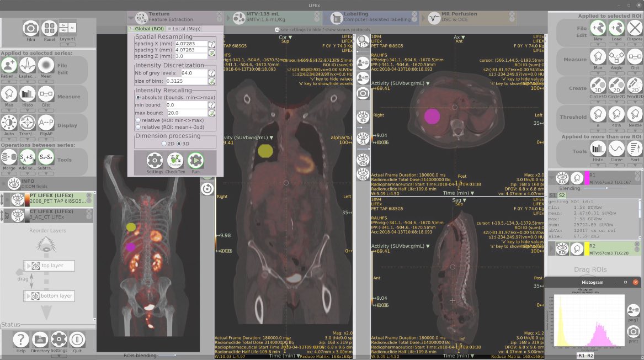
Task: Open texture Settings gear in extraction panel
Action: [155, 161]
